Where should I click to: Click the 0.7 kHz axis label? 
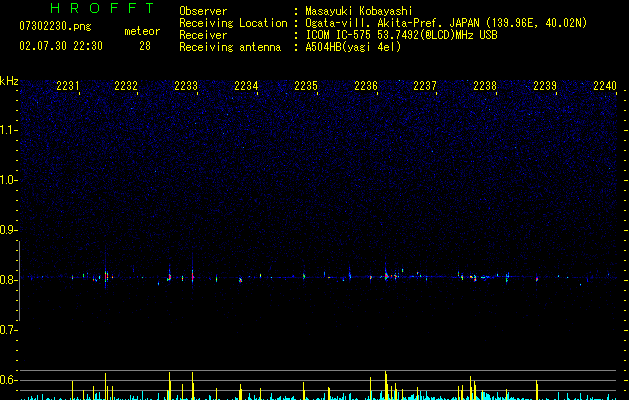click(9, 330)
